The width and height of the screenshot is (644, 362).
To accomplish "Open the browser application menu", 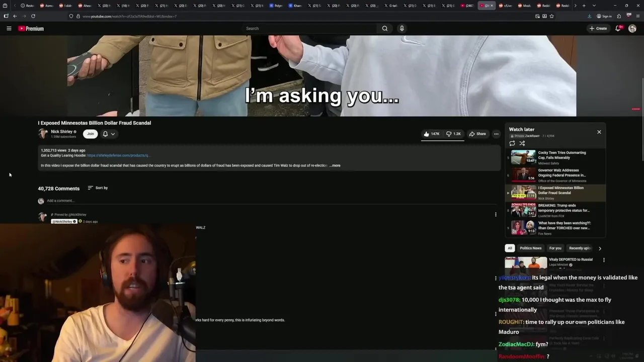I will 637,16.
